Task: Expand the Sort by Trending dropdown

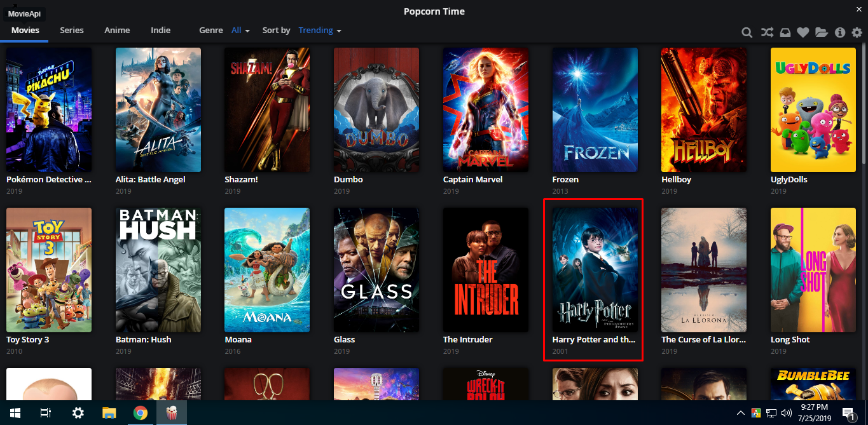Action: pyautogui.click(x=320, y=30)
